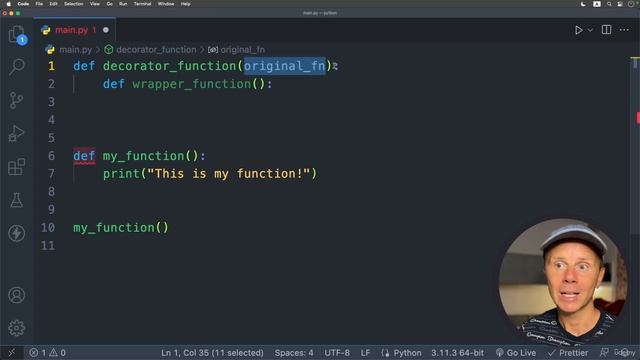640x360 pixels.
Task: Change indentation via Spaces: 4
Action: 294,353
